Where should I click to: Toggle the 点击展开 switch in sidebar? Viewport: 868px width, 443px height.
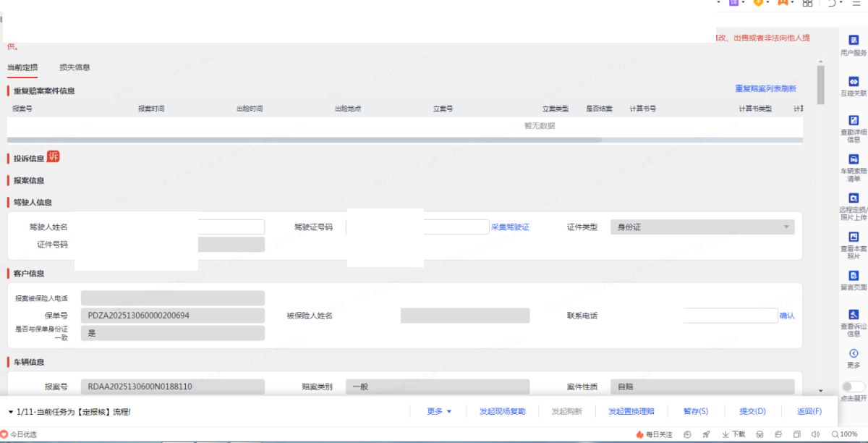[853, 387]
